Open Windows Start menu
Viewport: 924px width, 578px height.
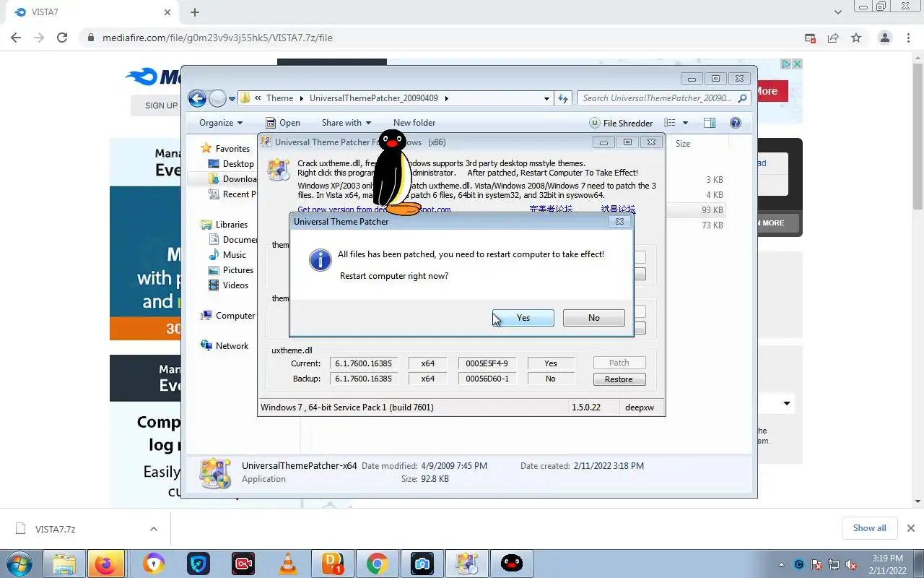tap(19, 564)
